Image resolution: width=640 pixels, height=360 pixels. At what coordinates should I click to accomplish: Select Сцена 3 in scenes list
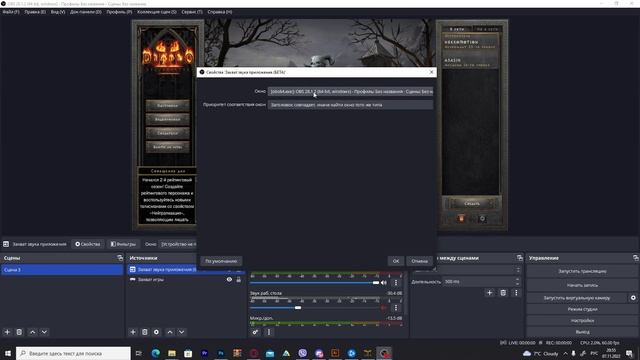point(62,270)
